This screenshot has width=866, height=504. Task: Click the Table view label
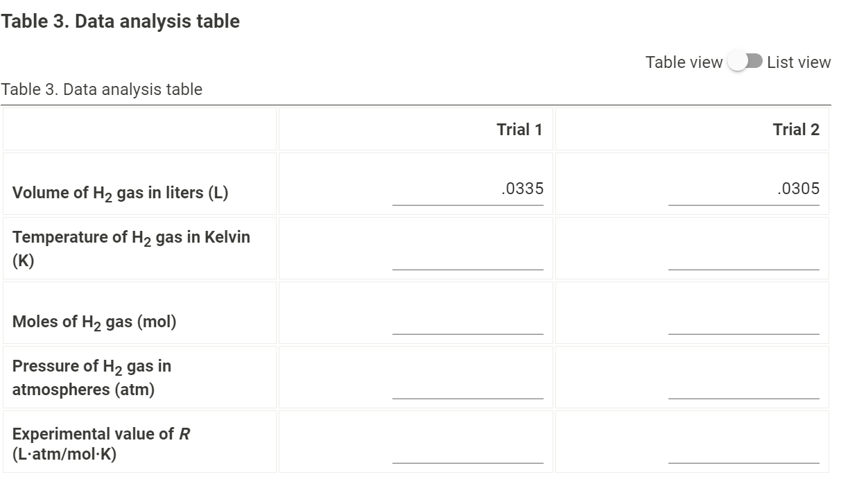(x=682, y=62)
